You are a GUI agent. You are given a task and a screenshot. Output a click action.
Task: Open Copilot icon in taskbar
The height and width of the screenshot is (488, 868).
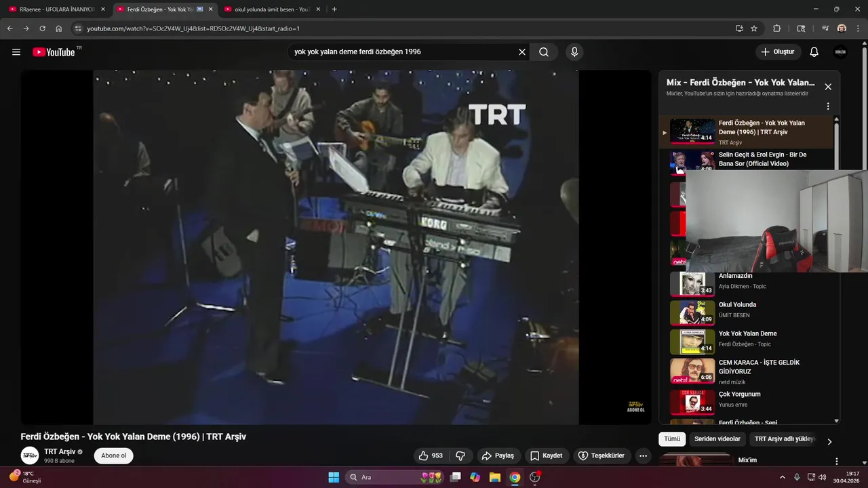coord(475,477)
